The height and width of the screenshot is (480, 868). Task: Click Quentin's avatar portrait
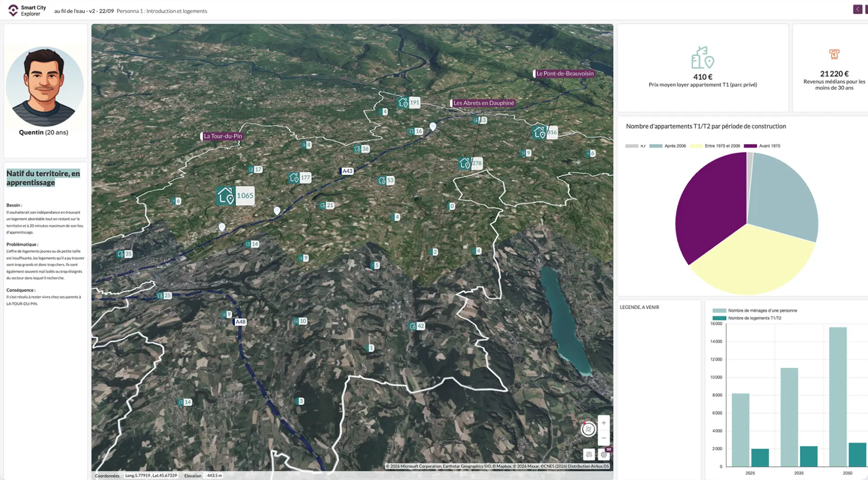tap(45, 87)
